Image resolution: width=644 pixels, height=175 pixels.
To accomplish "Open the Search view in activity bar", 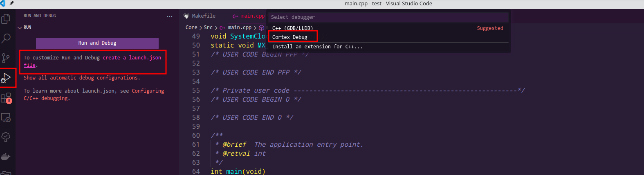I will coord(6,39).
